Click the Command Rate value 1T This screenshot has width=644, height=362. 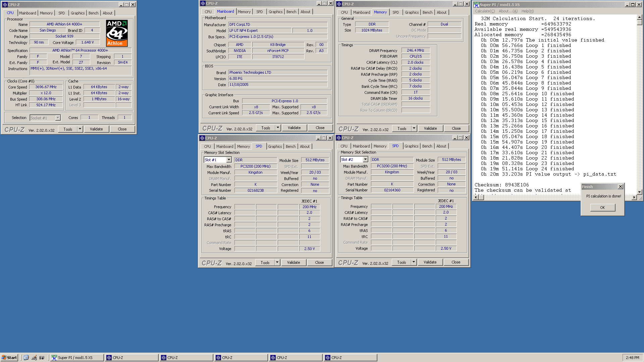tap(415, 92)
